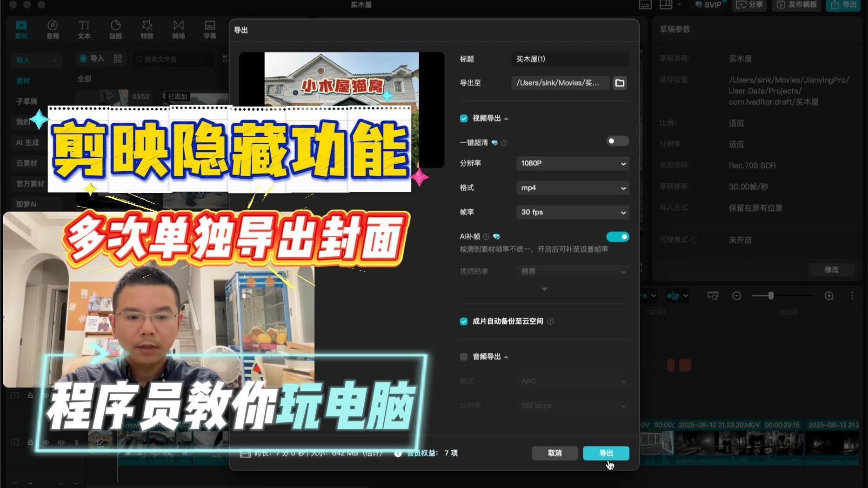Uncheck the 视频导出 checkbox
This screenshot has height=488, width=868.
[464, 119]
